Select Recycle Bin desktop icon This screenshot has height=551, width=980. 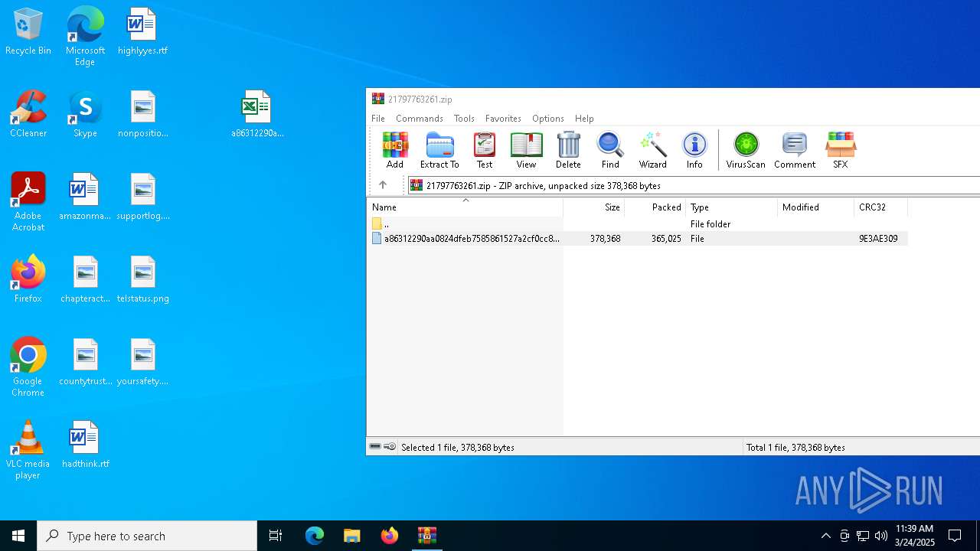point(28,32)
